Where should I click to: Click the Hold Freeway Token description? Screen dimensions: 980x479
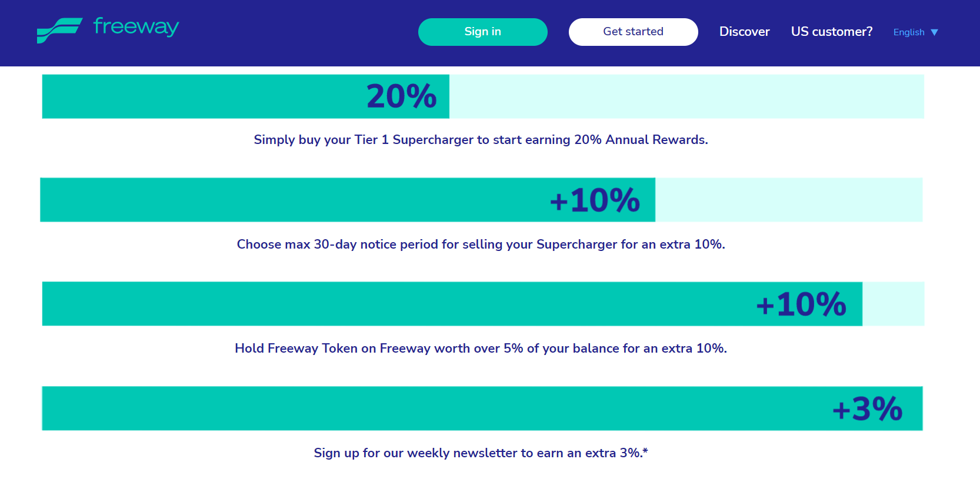point(481,349)
